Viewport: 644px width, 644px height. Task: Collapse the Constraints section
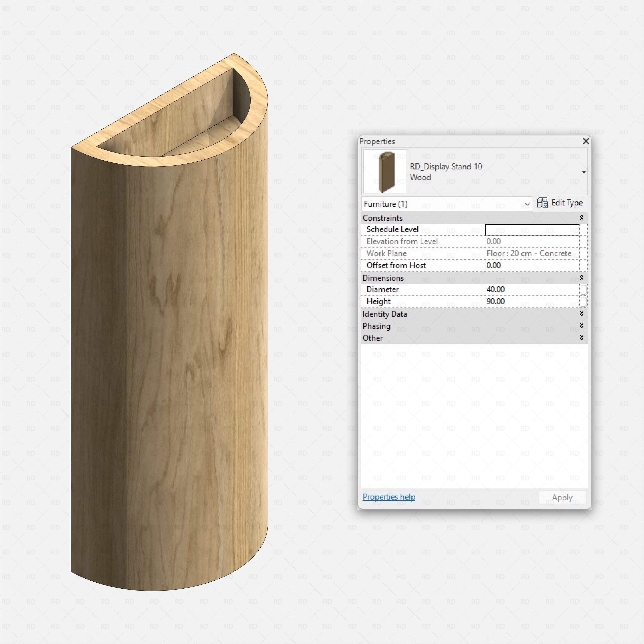[581, 218]
